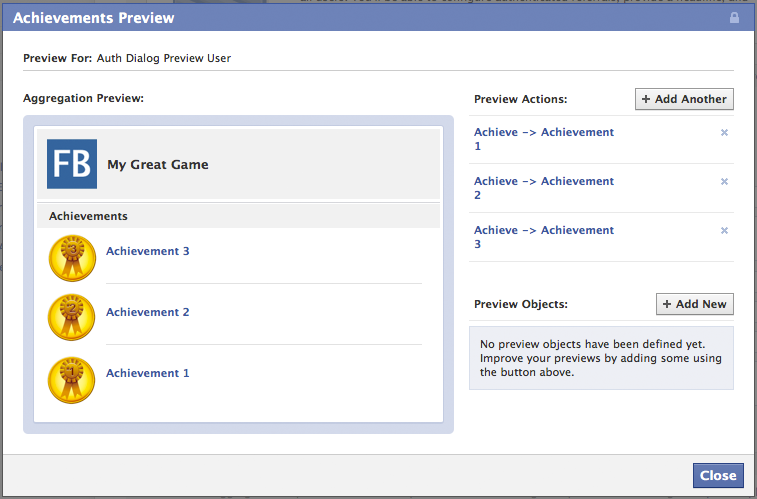
Task: Click the no preview objects message box
Action: click(x=601, y=357)
